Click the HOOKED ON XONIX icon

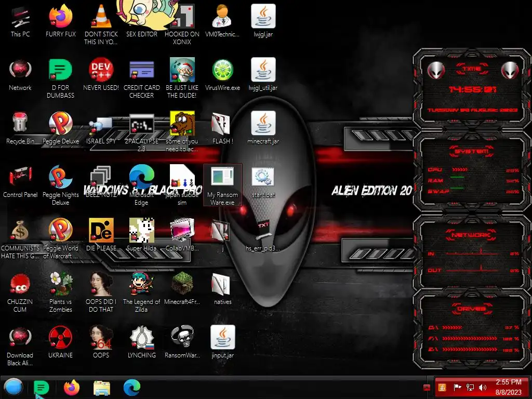(182, 25)
